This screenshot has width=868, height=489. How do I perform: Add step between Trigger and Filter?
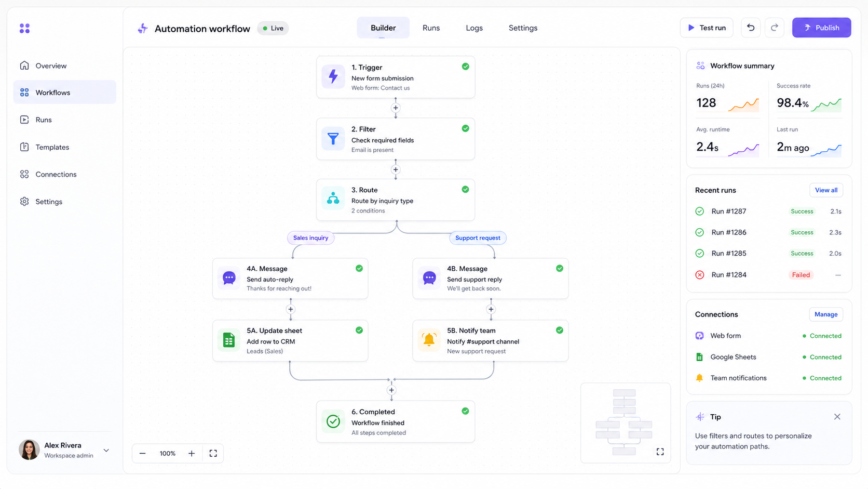coord(396,108)
